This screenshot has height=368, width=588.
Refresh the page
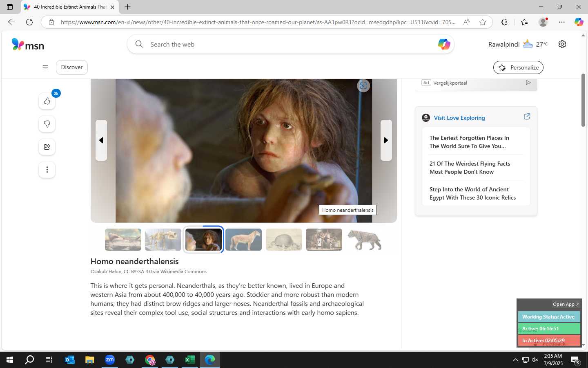(x=29, y=22)
